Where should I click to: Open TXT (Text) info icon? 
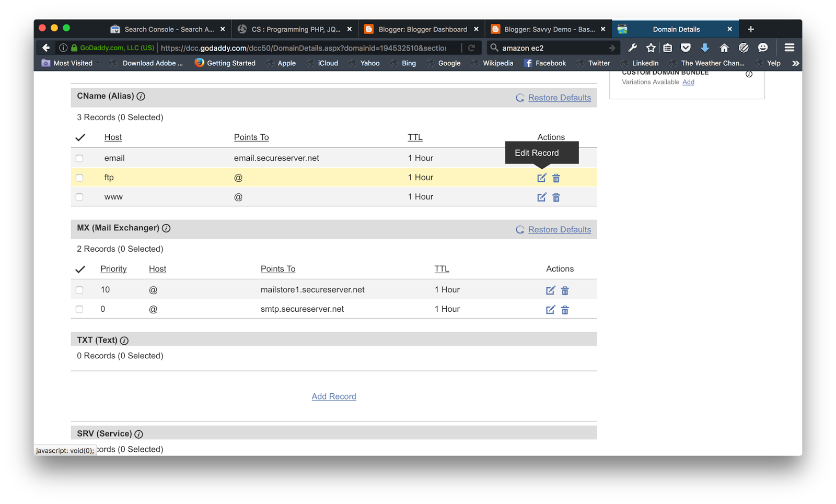tap(124, 341)
